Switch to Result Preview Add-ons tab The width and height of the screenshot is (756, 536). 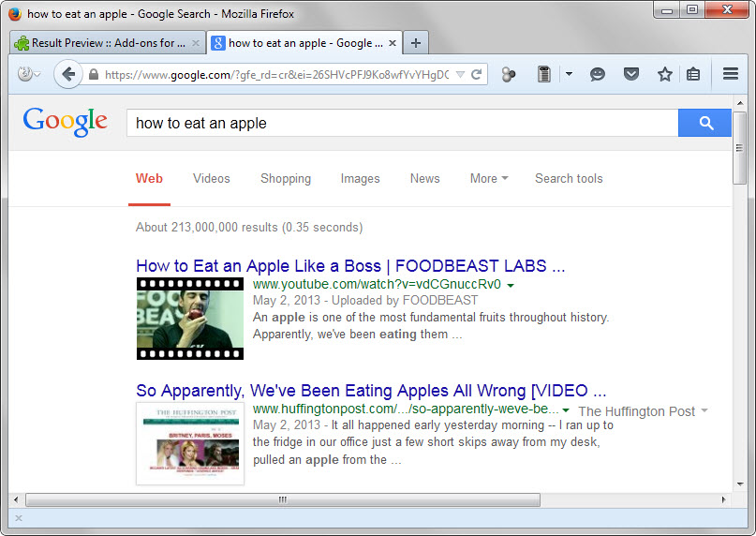(107, 43)
